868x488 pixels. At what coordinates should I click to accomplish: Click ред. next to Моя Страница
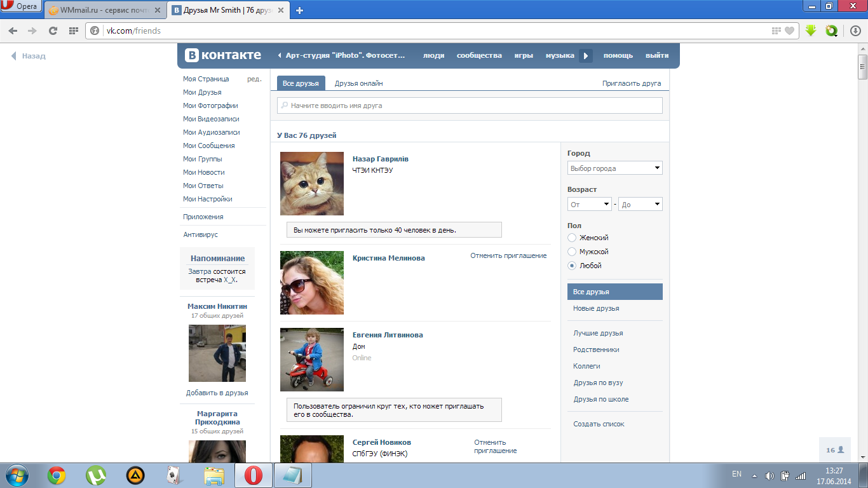(254, 79)
